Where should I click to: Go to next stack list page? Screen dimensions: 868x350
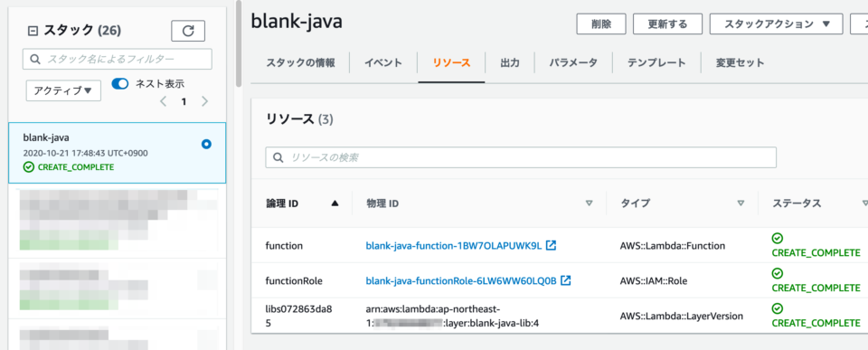tap(205, 101)
